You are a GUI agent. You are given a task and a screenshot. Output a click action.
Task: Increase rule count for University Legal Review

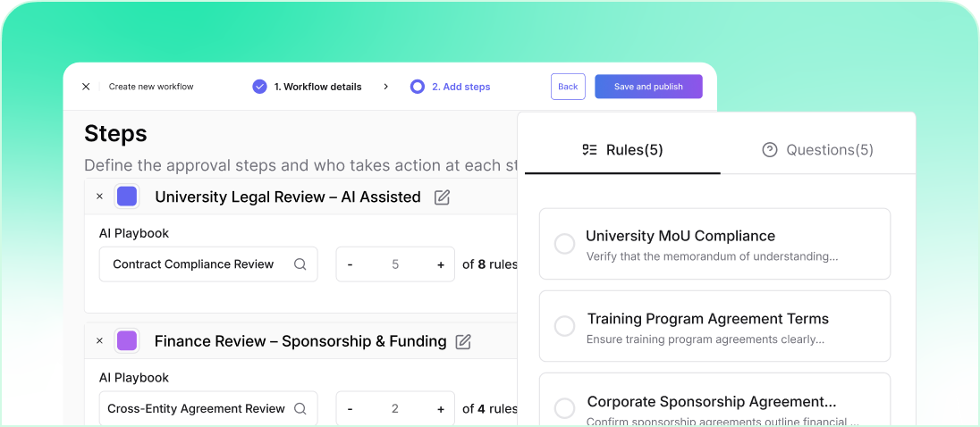[x=441, y=264]
